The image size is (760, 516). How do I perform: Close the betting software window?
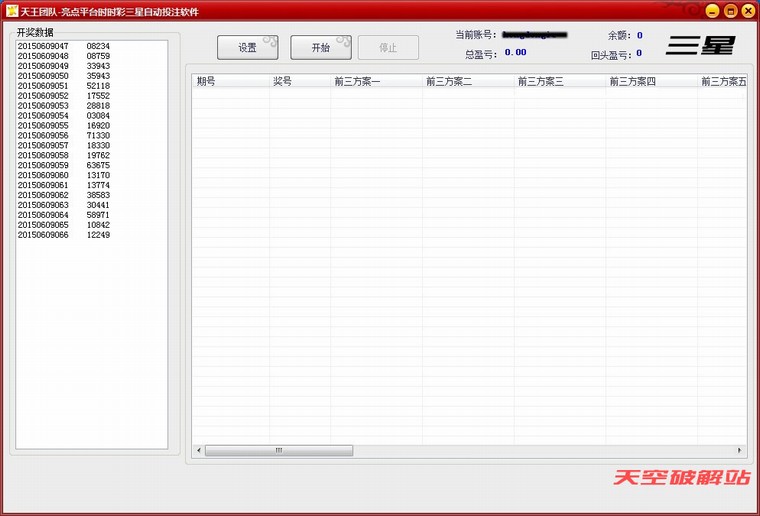pos(747,11)
